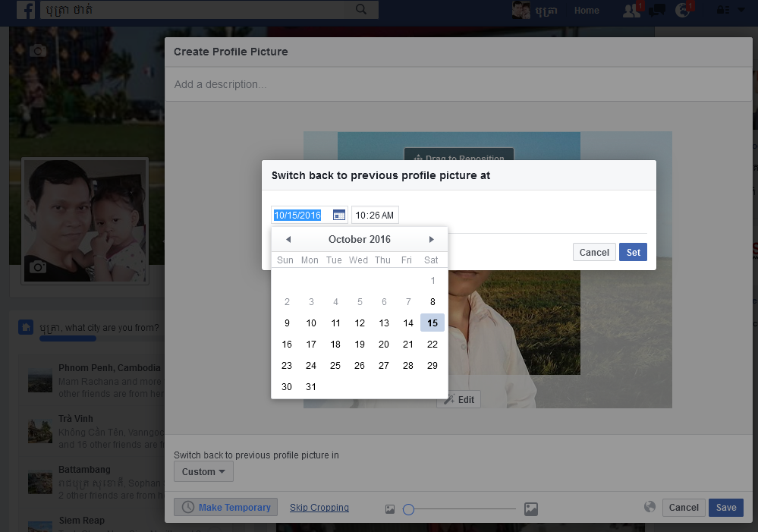Click the profile name in top bar

click(546, 10)
